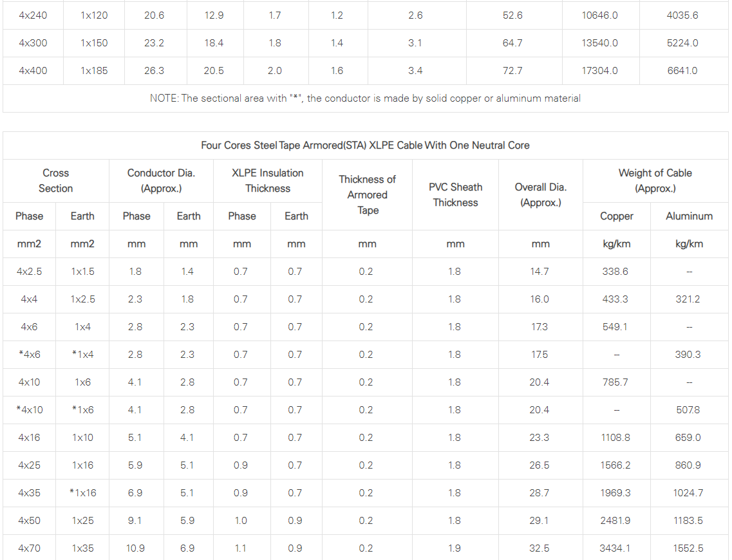
Task: Click the *1x16 earth cross section cell
Action: (x=82, y=493)
